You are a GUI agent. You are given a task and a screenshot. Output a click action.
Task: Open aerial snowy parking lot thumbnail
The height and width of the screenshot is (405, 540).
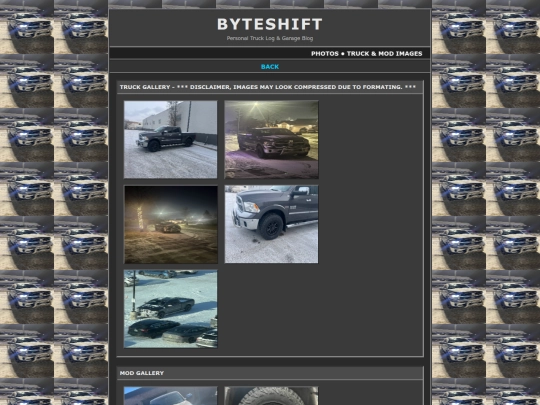[170, 309]
